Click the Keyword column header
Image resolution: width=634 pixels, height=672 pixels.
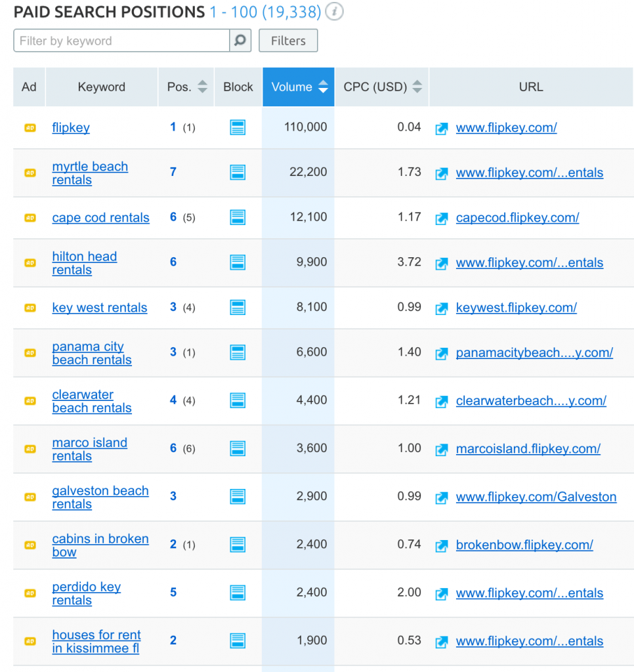pos(102,87)
